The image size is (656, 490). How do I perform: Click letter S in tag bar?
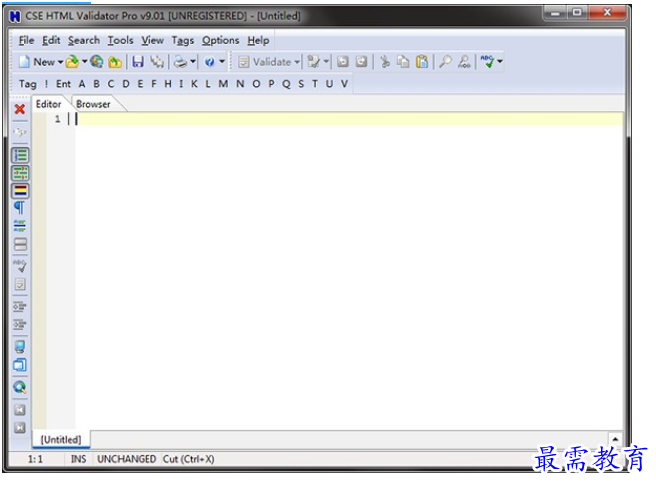[x=301, y=84]
